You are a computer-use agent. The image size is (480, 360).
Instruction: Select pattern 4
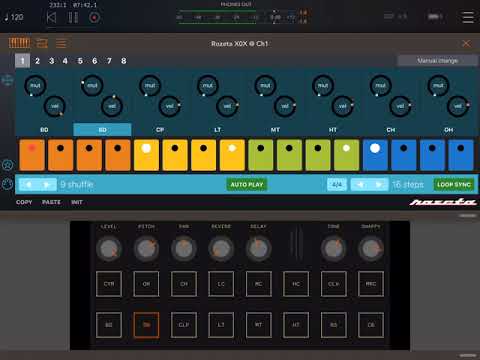[x=65, y=61]
